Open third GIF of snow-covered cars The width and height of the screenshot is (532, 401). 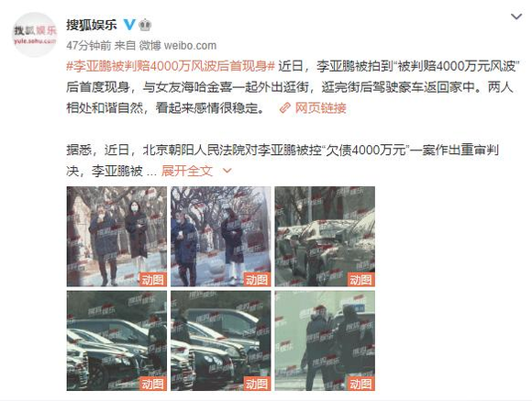click(325, 237)
